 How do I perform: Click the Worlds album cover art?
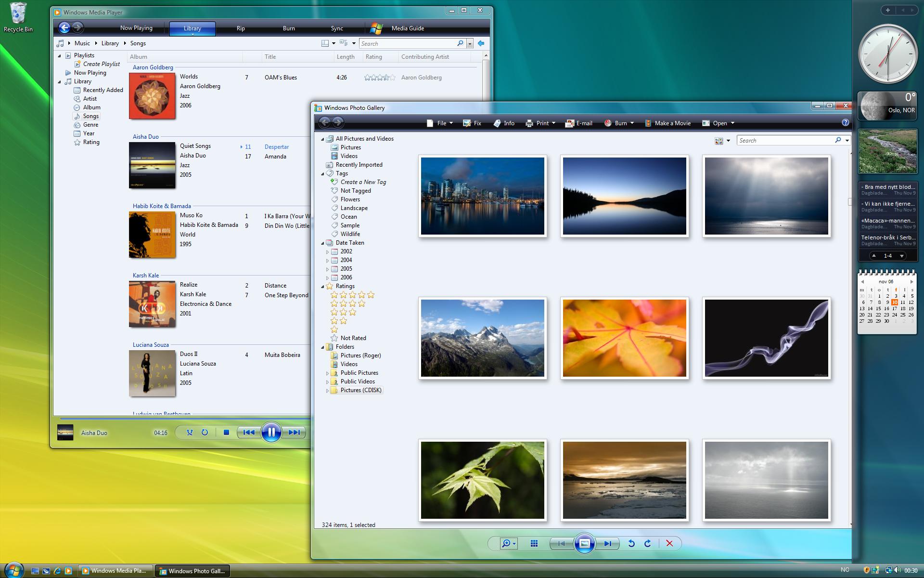[152, 96]
